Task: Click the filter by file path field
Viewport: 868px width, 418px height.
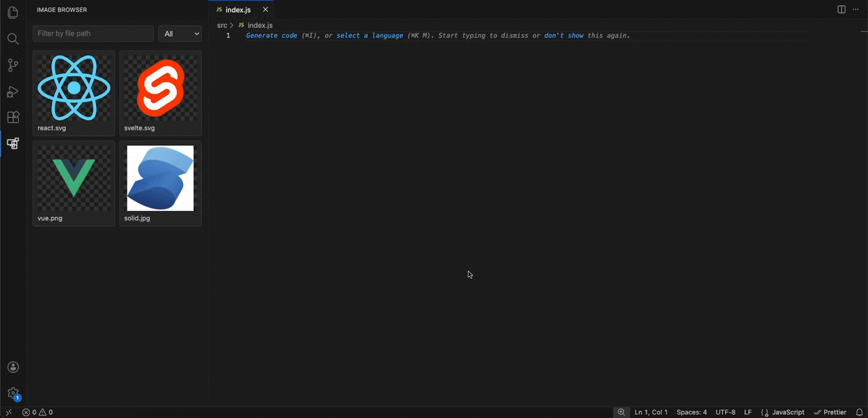Action: click(x=93, y=33)
